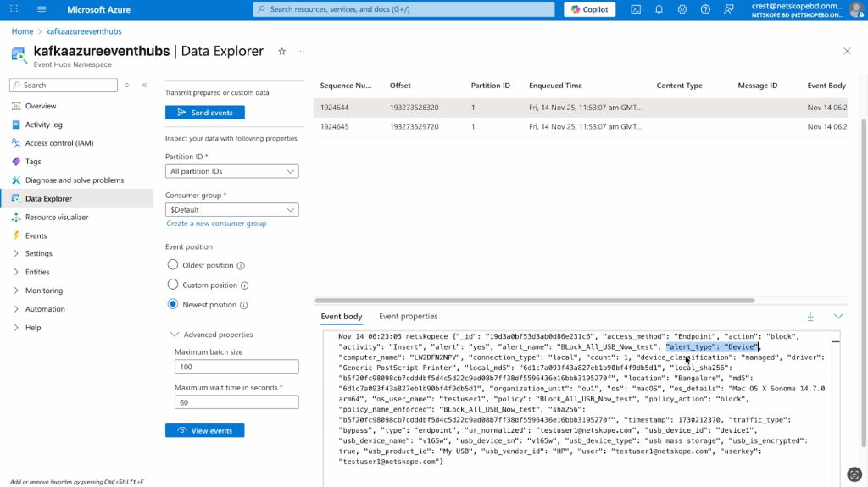Select Newest position radio button
The image size is (868, 487).
tap(173, 304)
